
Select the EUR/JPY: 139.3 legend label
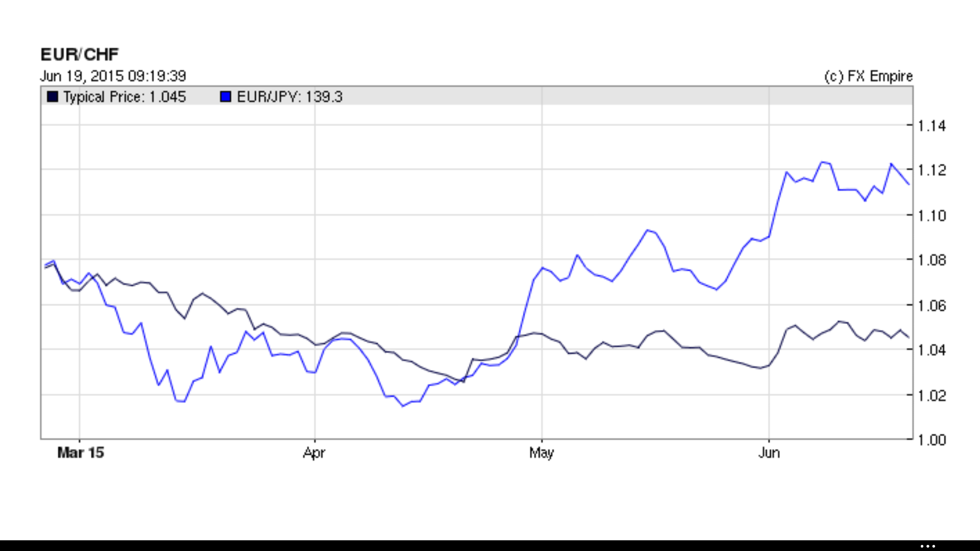[x=289, y=97]
